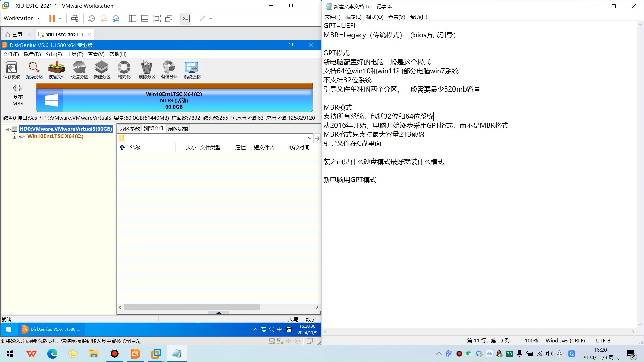The height and width of the screenshot is (362, 644).
Task: Open the 格式(O) menu in Notepad
Action: pos(375,17)
